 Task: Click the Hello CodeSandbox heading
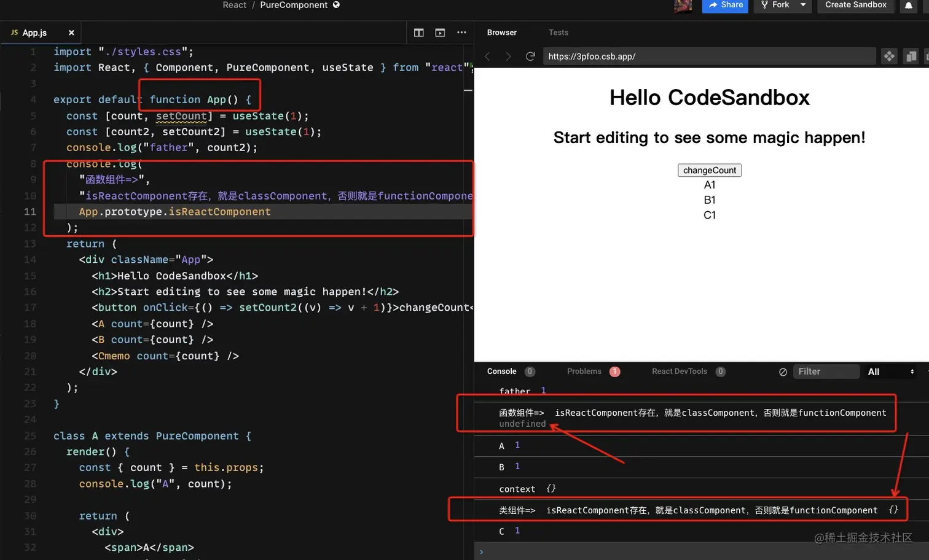[x=709, y=98]
